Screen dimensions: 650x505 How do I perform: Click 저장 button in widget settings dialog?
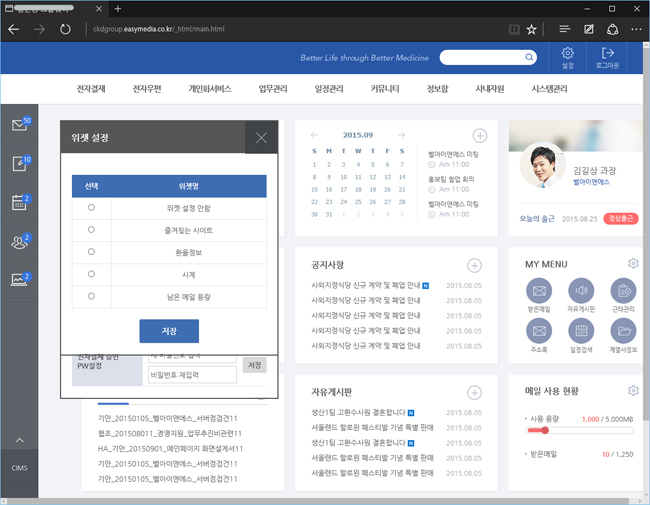[x=169, y=331]
